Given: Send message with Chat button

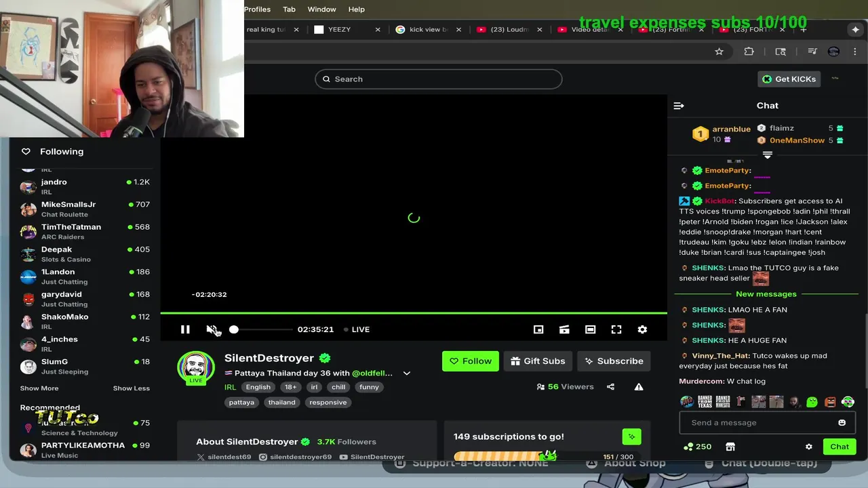Looking at the screenshot, I should [840, 447].
